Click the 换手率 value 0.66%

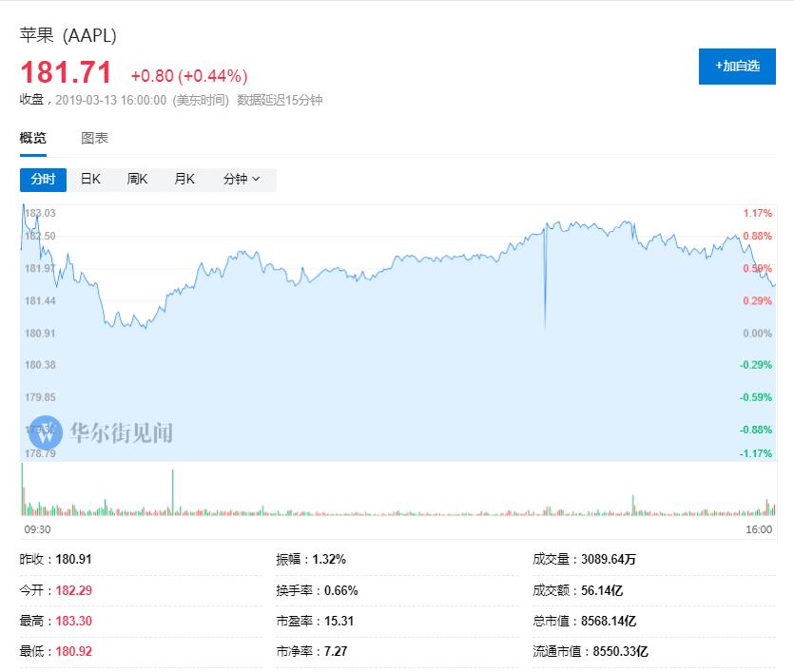pyautogui.click(x=340, y=590)
